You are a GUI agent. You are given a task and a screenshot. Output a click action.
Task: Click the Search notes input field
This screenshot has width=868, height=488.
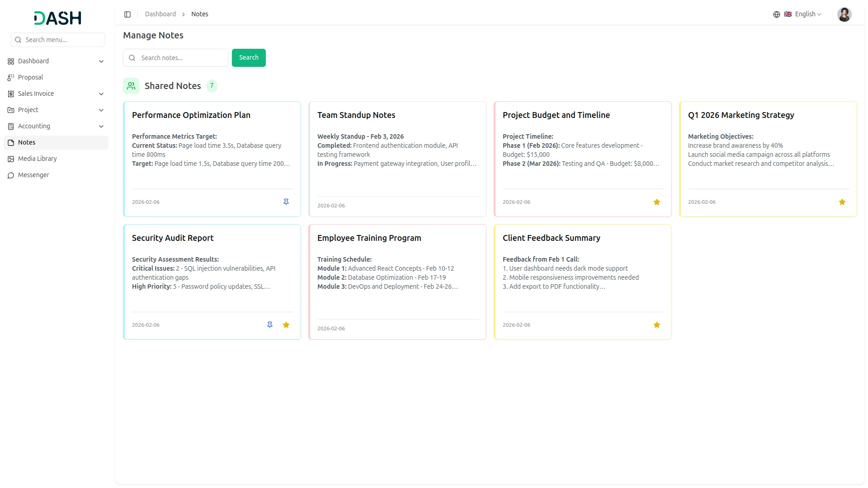181,58
